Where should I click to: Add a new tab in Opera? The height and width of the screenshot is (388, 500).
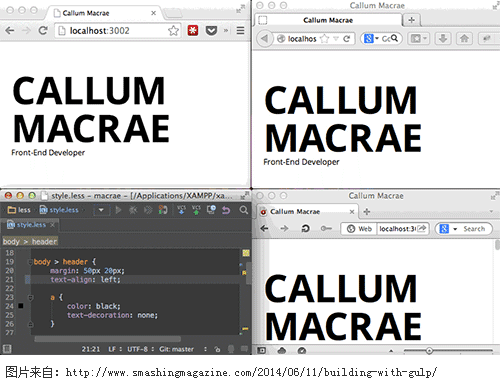click(367, 211)
